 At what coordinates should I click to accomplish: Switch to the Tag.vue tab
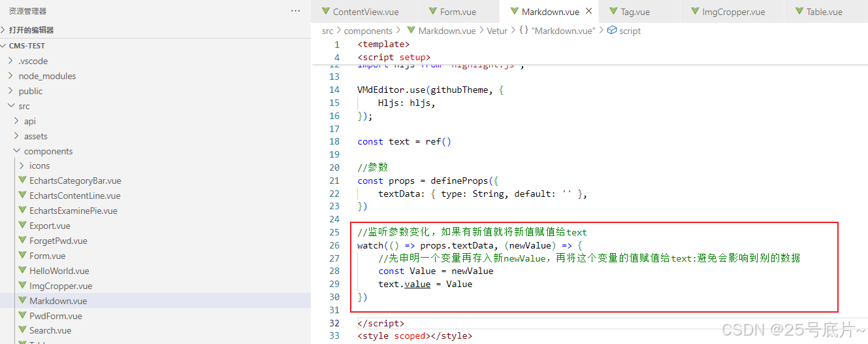pyautogui.click(x=635, y=12)
